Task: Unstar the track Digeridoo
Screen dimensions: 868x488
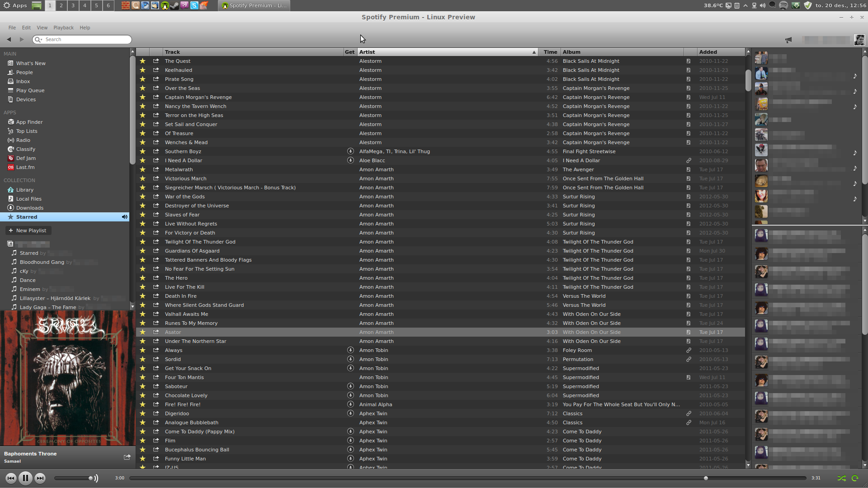Action: pyautogui.click(x=142, y=413)
